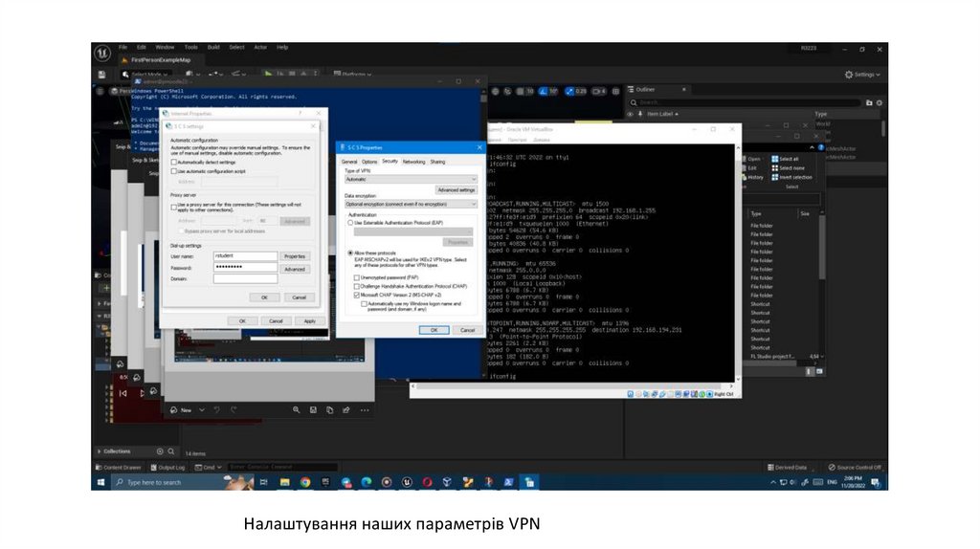Open PowerShell icon from taskbar
Image resolution: width=980 pixels, height=549 pixels.
pyautogui.click(x=509, y=482)
